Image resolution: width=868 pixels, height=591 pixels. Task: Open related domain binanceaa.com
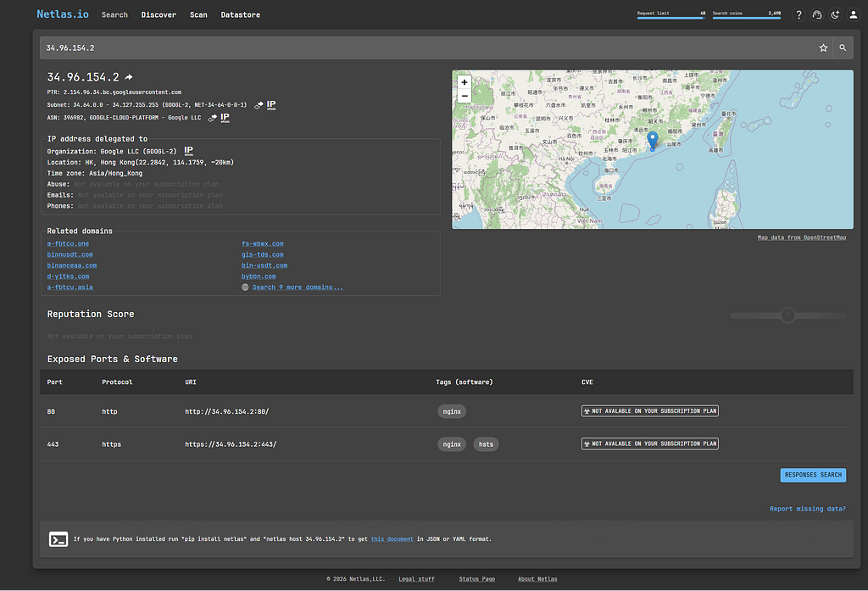click(x=72, y=265)
